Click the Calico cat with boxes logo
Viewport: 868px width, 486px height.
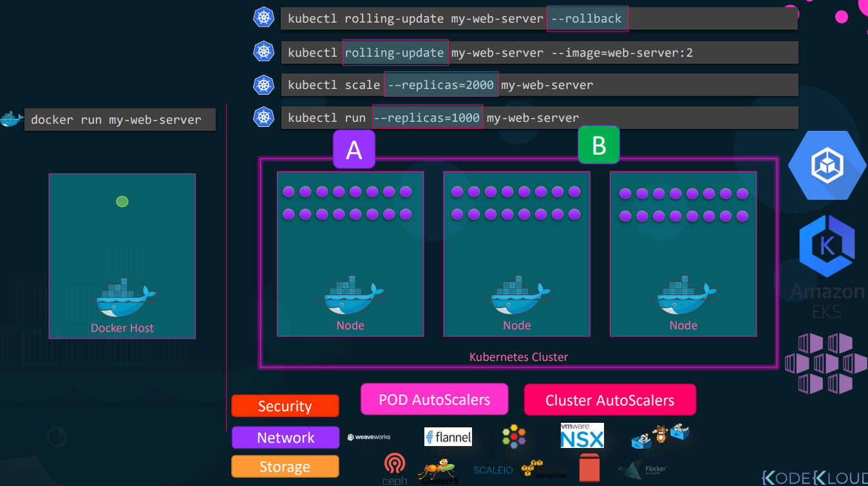coord(661,436)
